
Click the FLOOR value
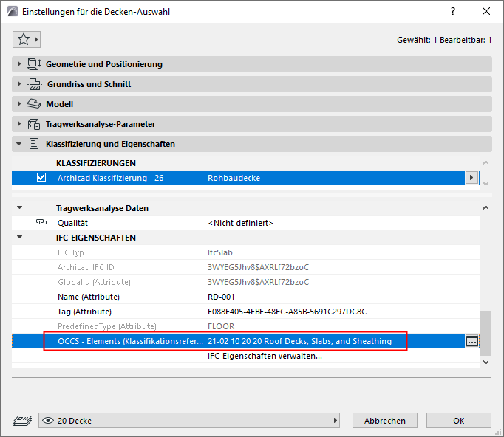(221, 326)
